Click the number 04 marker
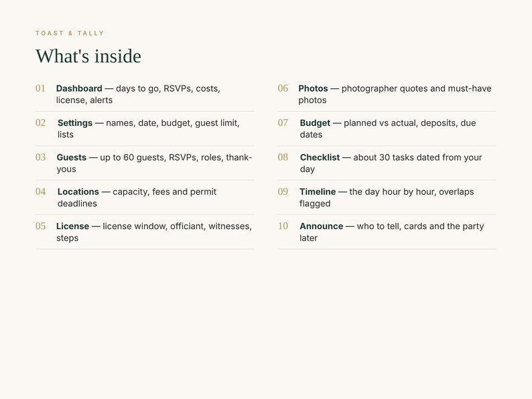532x399 pixels. (x=40, y=192)
